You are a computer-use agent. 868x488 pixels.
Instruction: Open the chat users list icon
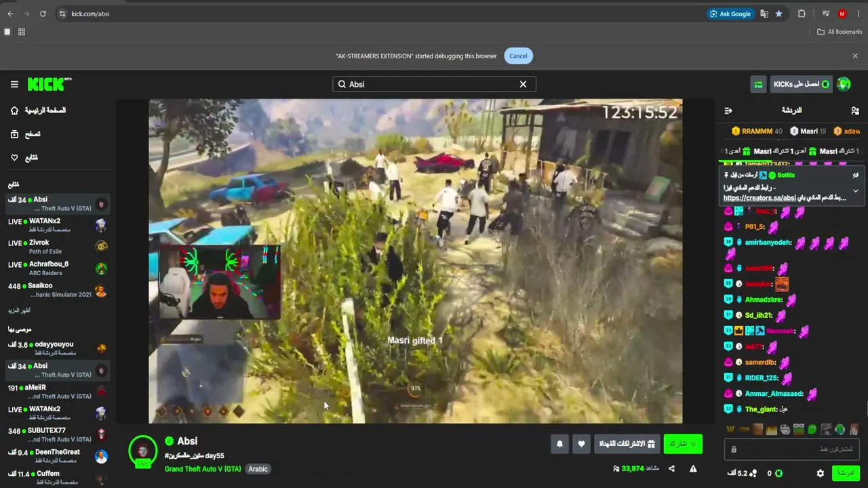click(855, 110)
